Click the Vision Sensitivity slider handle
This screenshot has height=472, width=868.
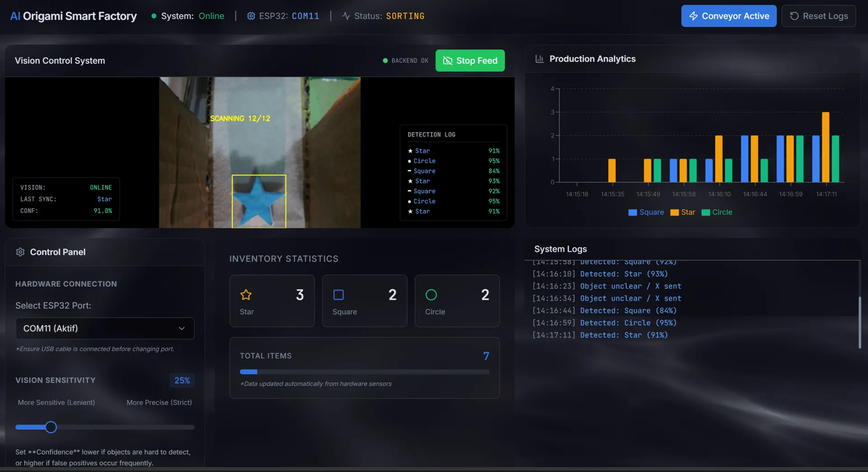pyautogui.click(x=51, y=427)
